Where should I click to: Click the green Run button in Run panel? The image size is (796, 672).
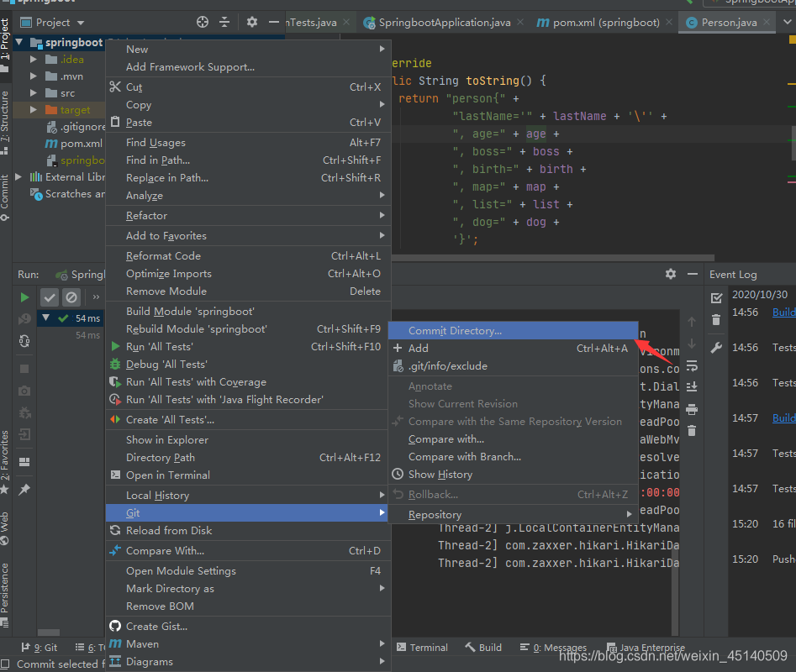tap(24, 297)
